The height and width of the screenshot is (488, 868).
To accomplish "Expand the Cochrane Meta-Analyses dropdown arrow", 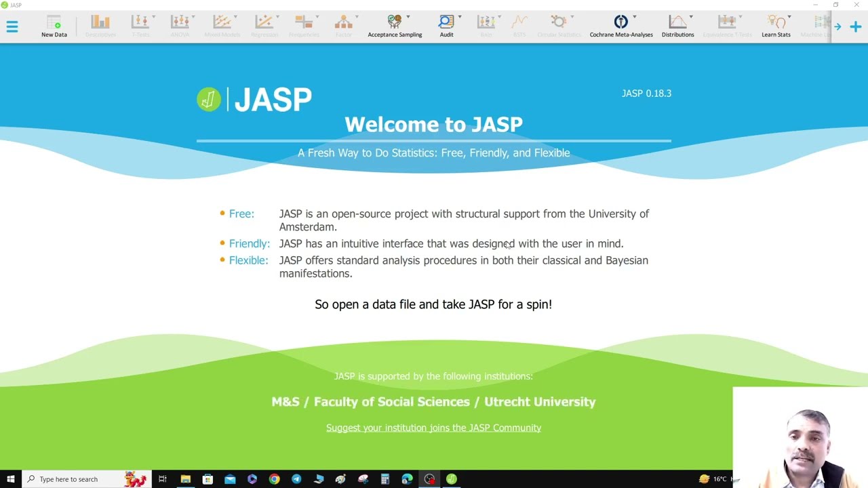I will (x=635, y=17).
